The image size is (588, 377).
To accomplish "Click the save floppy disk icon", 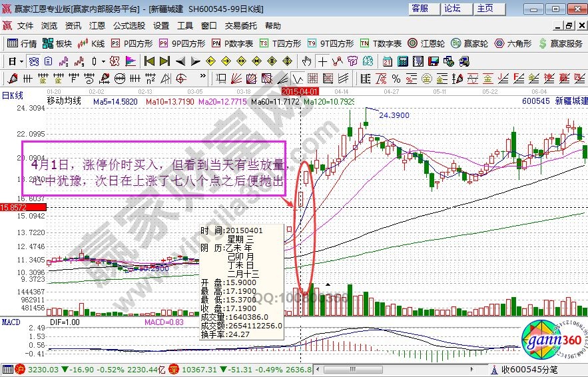I will tap(434, 61).
